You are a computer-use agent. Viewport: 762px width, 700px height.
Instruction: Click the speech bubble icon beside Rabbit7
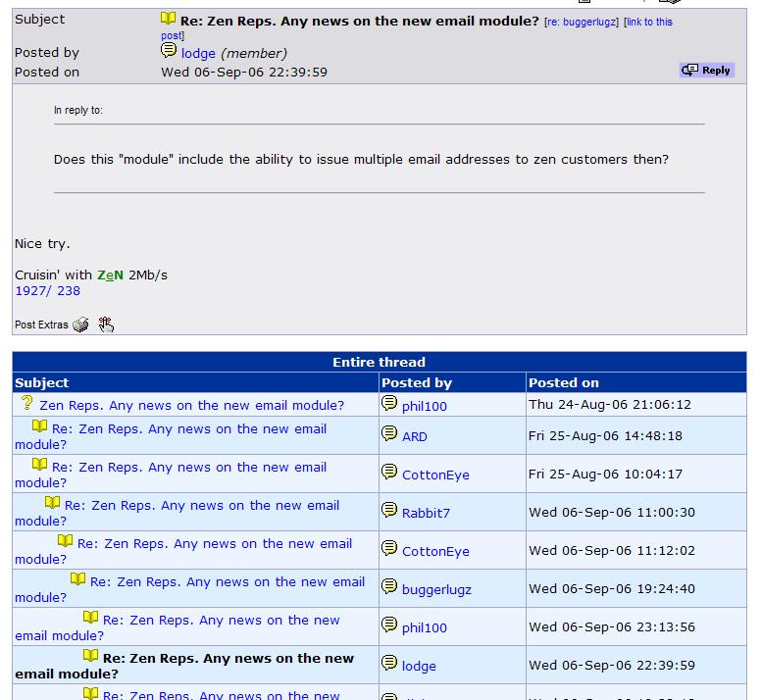(388, 510)
